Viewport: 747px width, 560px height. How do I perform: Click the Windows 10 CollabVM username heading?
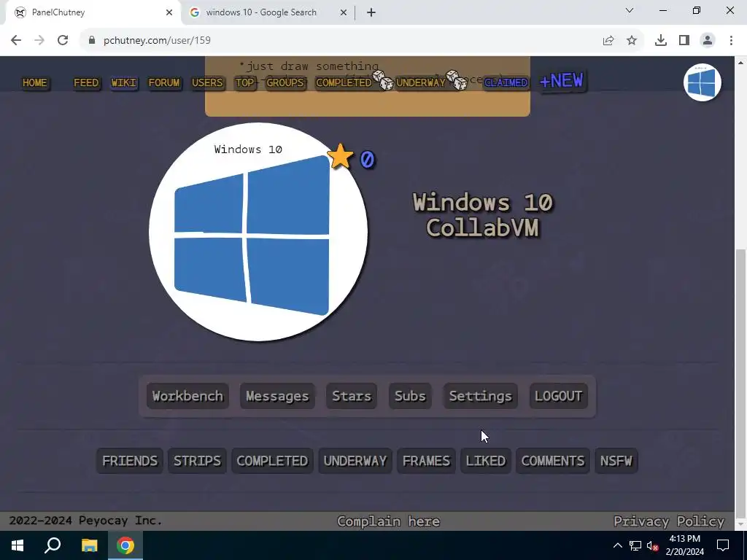click(483, 215)
